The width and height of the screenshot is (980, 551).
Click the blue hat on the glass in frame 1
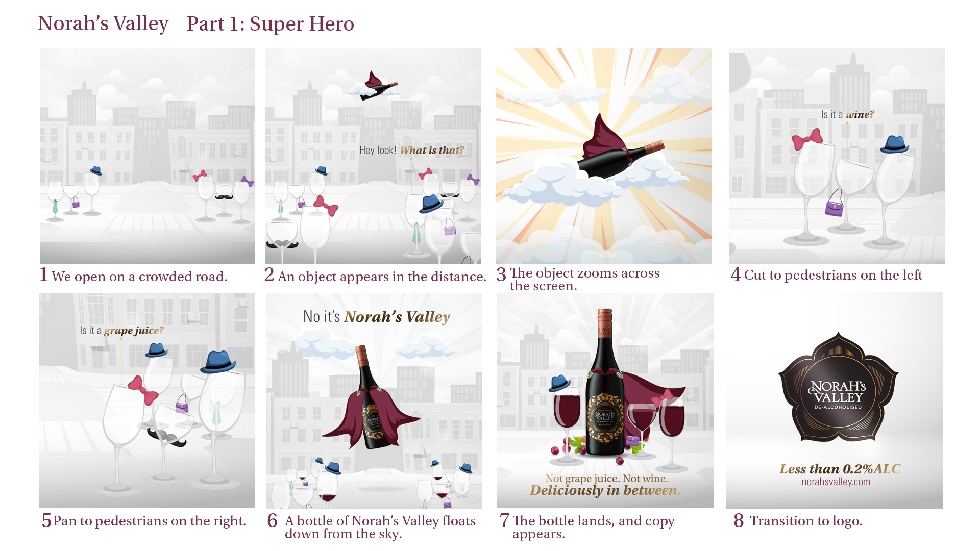tap(95, 171)
